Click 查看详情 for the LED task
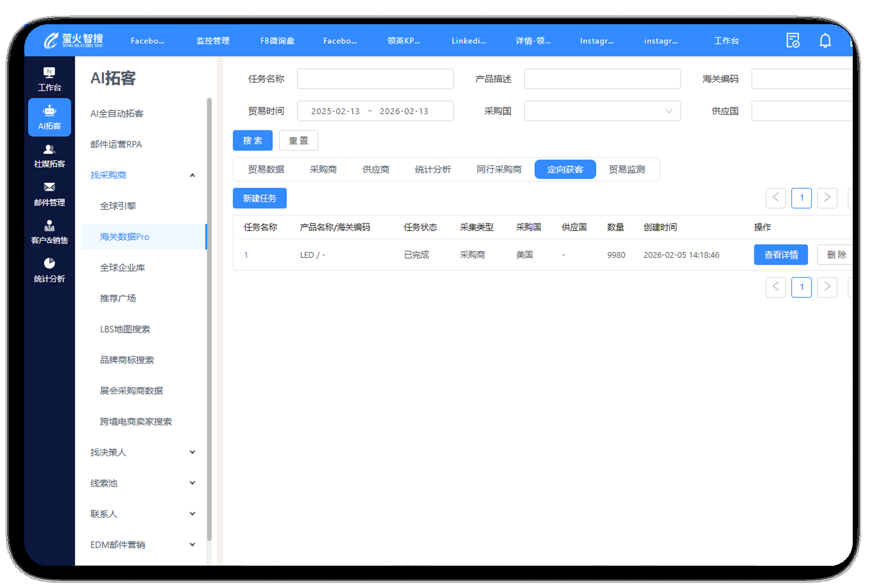Viewport: 877px width, 588px height. 781,255
